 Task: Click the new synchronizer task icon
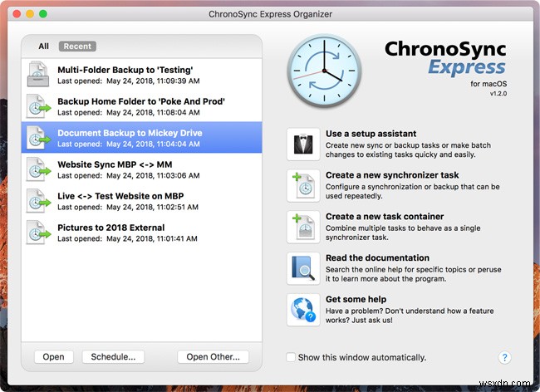pyautogui.click(x=303, y=185)
